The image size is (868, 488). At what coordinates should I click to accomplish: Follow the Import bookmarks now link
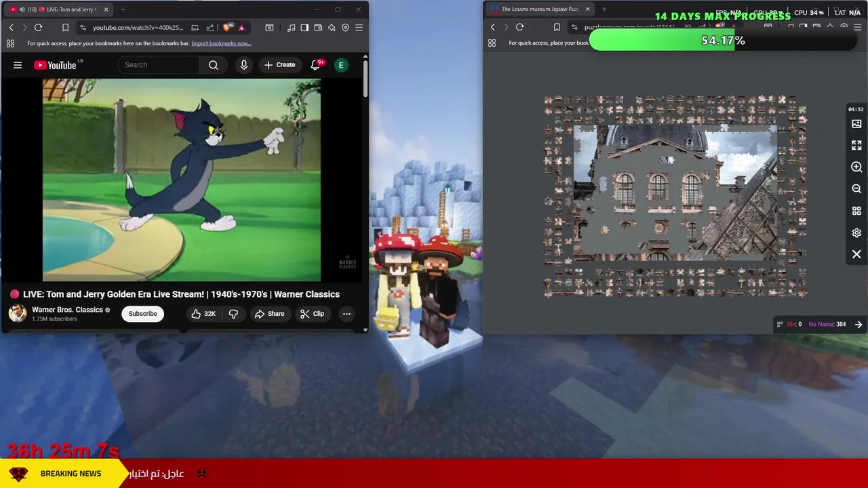point(221,43)
